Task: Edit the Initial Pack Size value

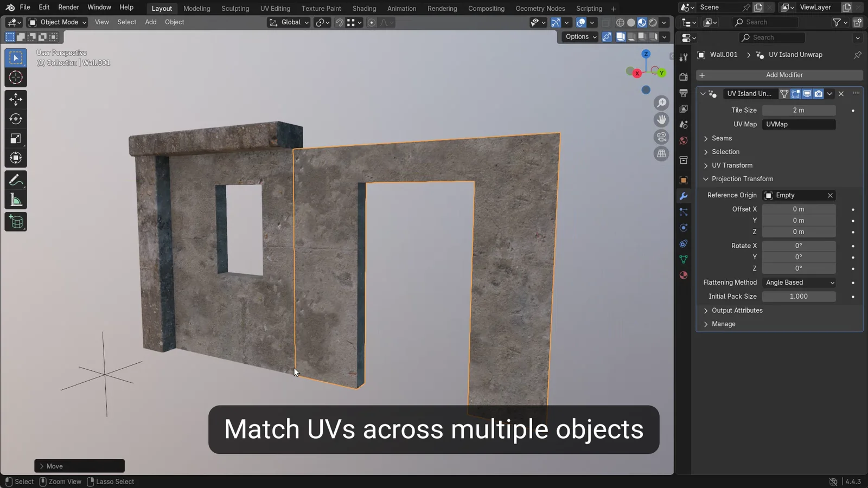Action: pos(799,297)
